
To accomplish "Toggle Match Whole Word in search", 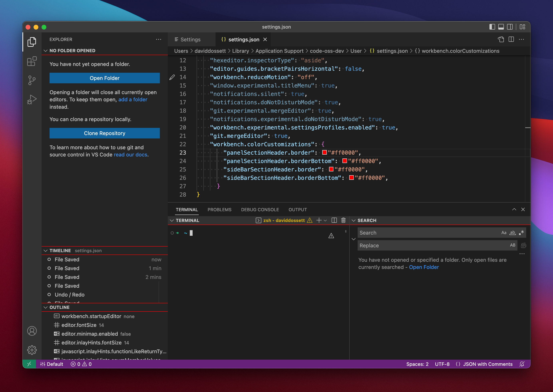I will (512, 233).
